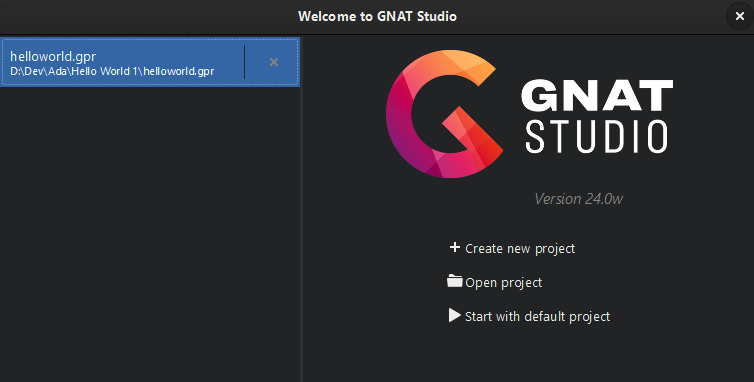Choose the Open project text link
This screenshot has height=382, width=754.
(503, 282)
